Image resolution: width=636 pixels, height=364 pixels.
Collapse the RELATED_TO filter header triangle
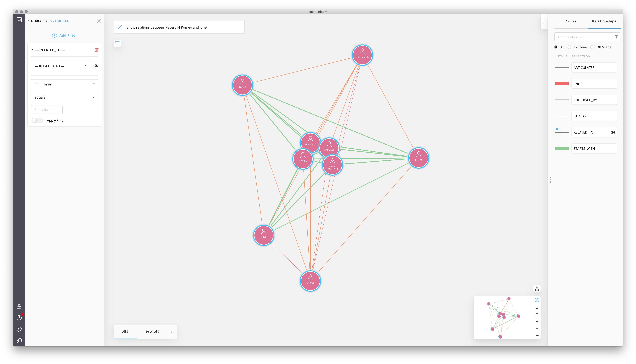point(32,50)
